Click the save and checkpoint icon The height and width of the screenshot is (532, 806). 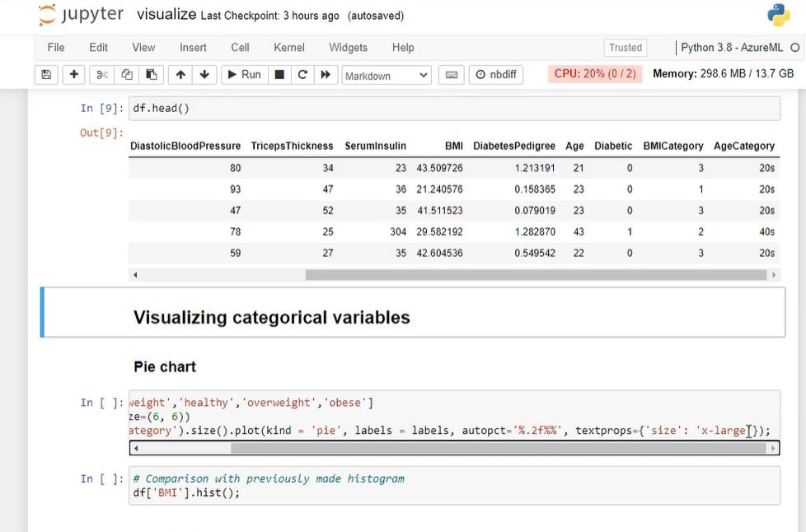click(x=46, y=75)
